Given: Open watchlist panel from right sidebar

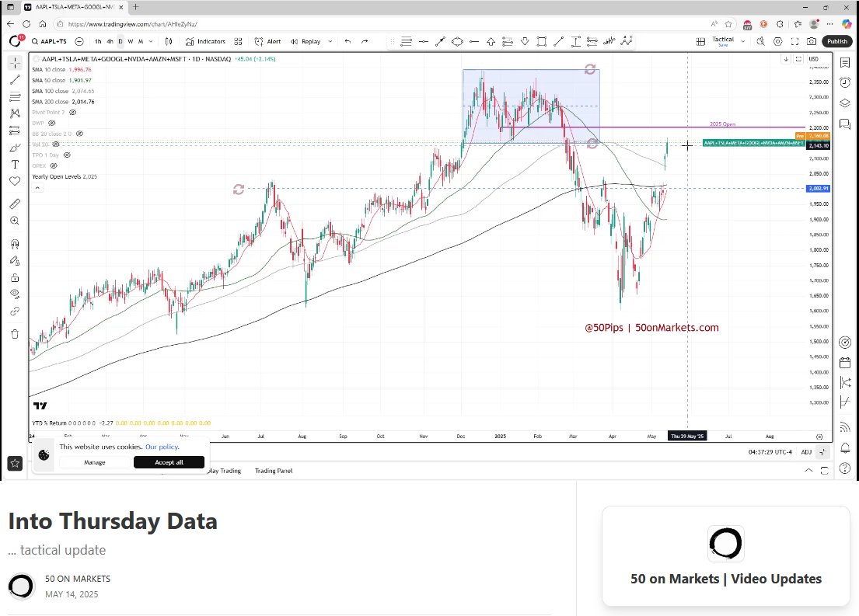Looking at the screenshot, I should coord(845,62).
